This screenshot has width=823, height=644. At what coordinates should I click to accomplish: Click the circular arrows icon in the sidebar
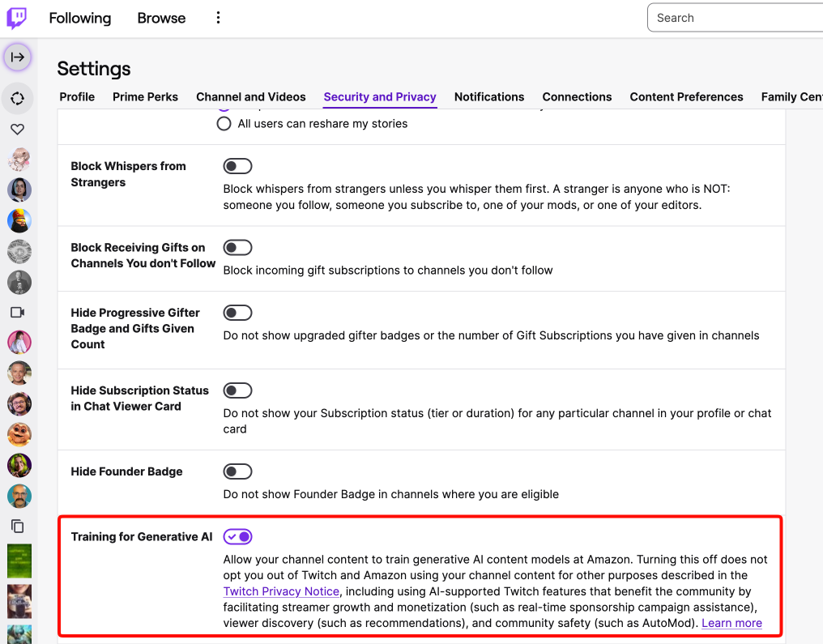(x=17, y=98)
